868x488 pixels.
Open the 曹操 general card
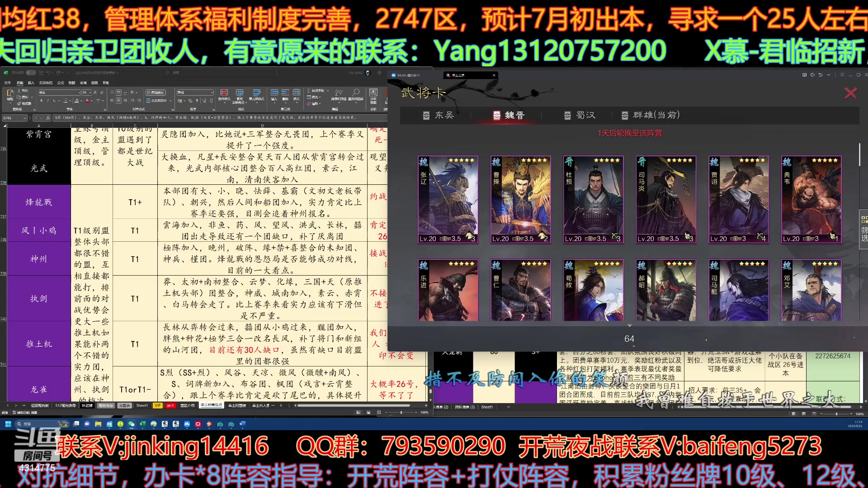point(521,199)
